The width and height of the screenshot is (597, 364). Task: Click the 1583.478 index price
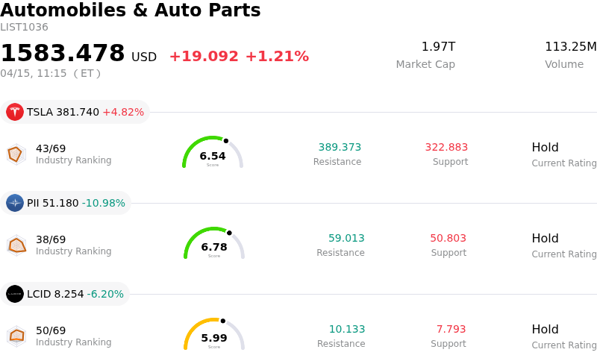63,54
